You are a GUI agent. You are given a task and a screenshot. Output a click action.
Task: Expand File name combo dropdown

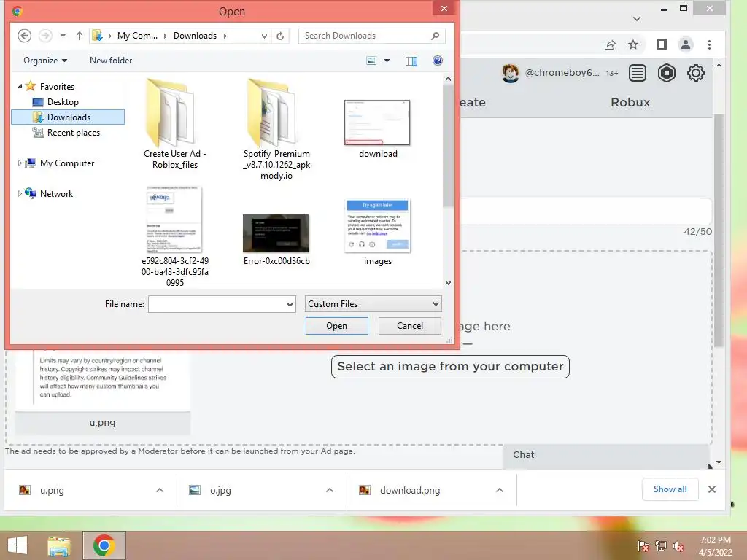[290, 304]
